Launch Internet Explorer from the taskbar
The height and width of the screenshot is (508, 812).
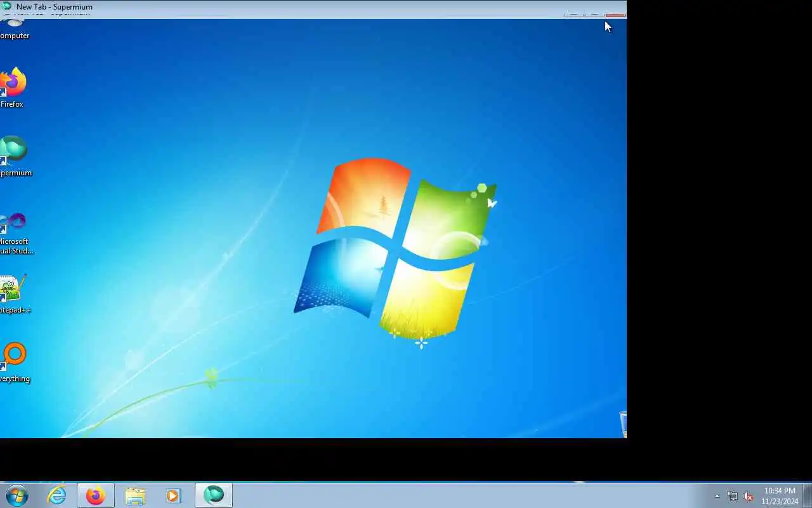click(57, 495)
